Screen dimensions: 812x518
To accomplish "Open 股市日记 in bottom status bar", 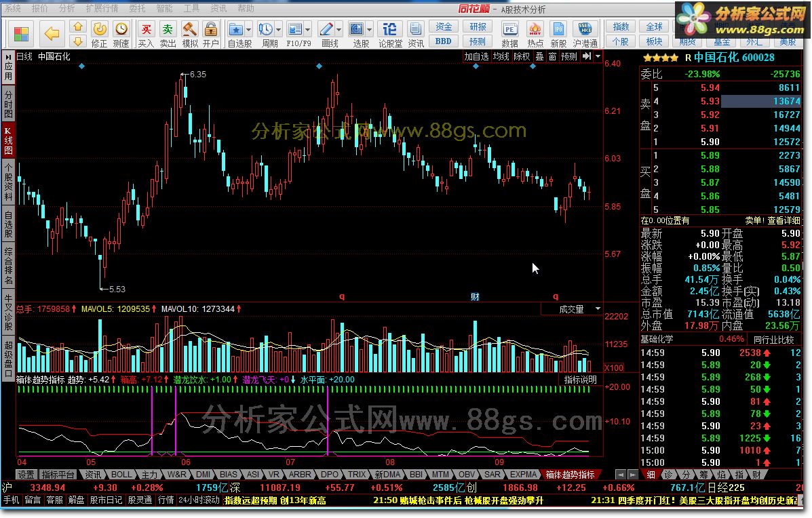I will [x=106, y=500].
